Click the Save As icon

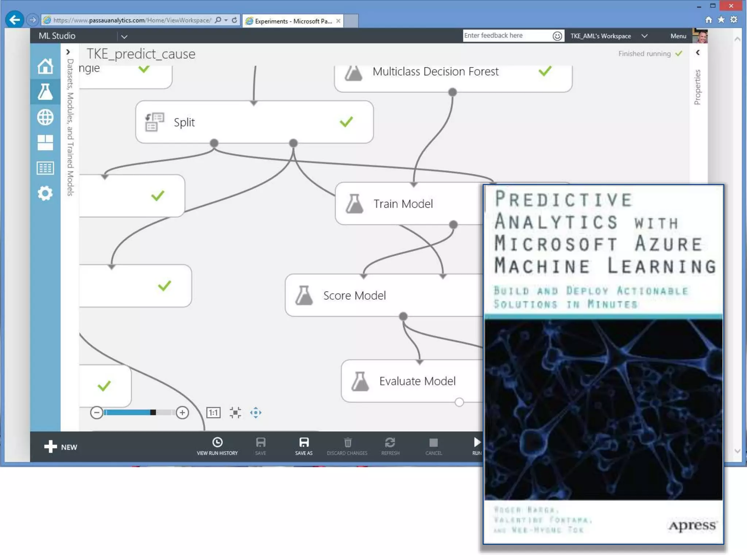coord(304,443)
